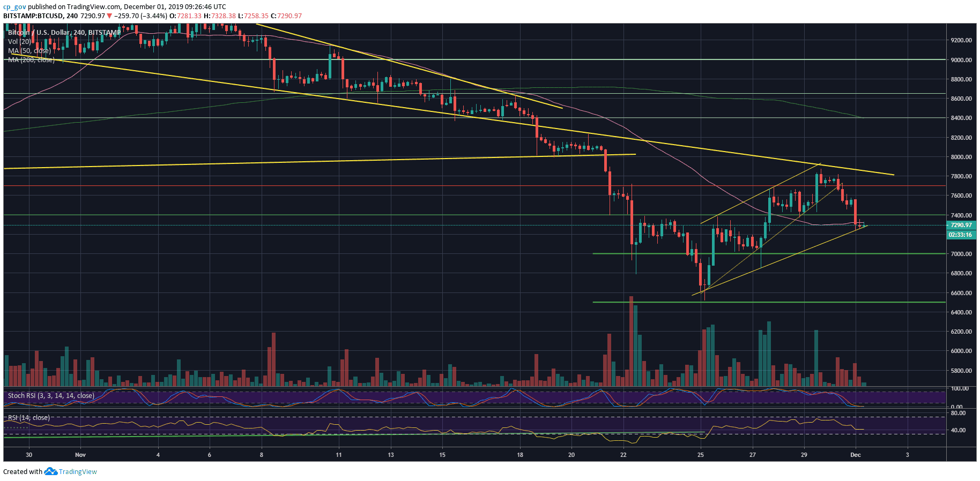Click the RSI 80.00 scale label

pos(958,413)
